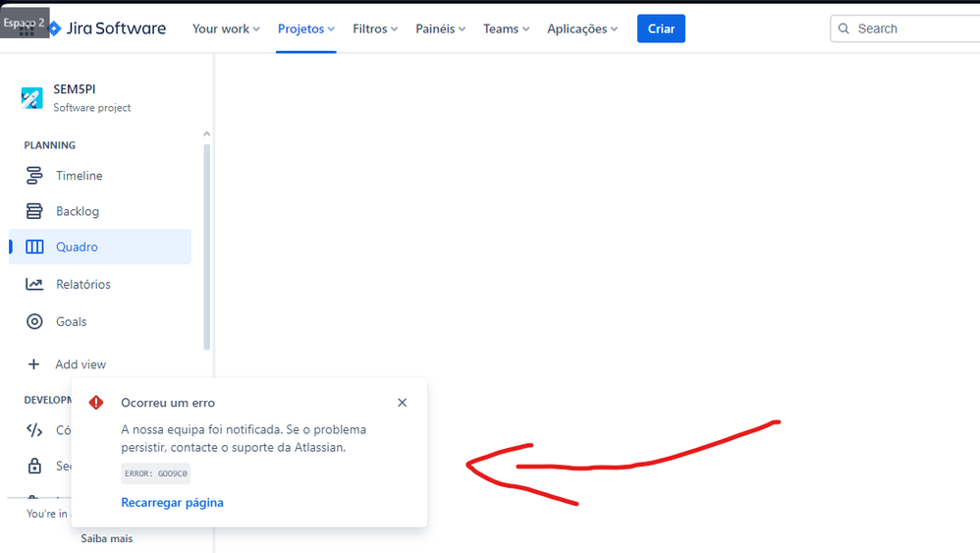Select the Quadro board item

100,247
